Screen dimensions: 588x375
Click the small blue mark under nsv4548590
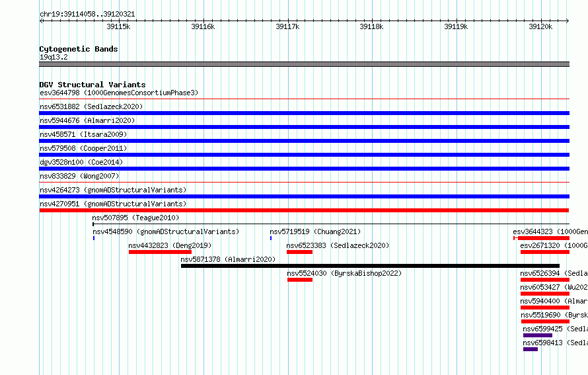(94, 238)
